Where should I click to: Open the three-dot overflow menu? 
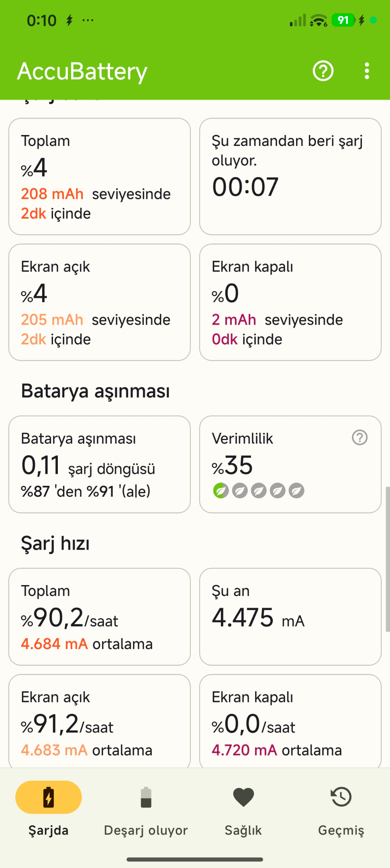click(x=367, y=71)
